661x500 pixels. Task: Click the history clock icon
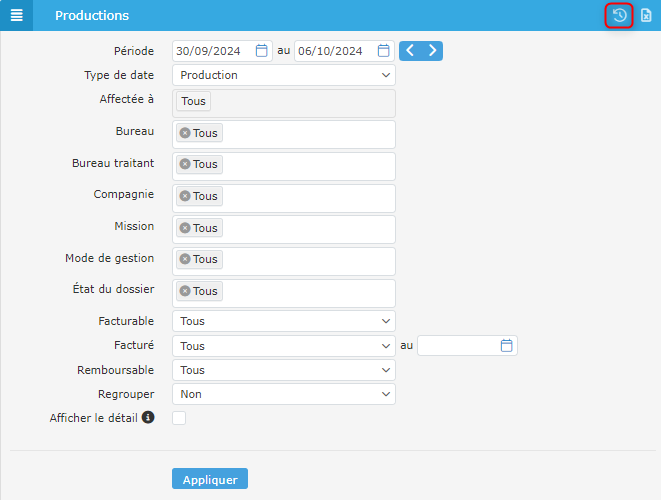point(619,16)
